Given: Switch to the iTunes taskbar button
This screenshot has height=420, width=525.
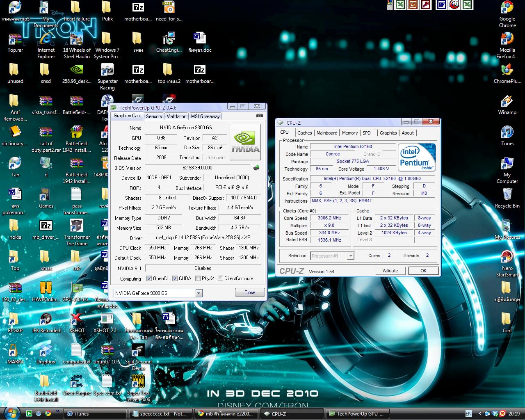Looking at the screenshot, I should [x=95, y=413].
